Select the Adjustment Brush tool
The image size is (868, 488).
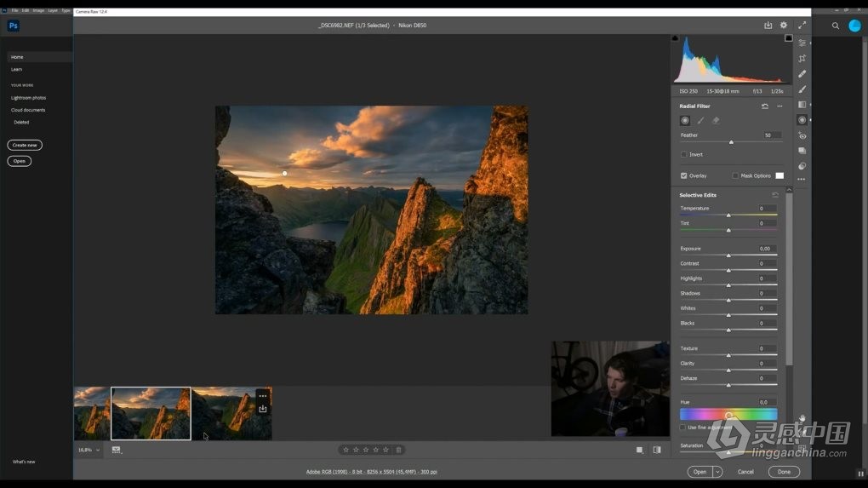802,89
